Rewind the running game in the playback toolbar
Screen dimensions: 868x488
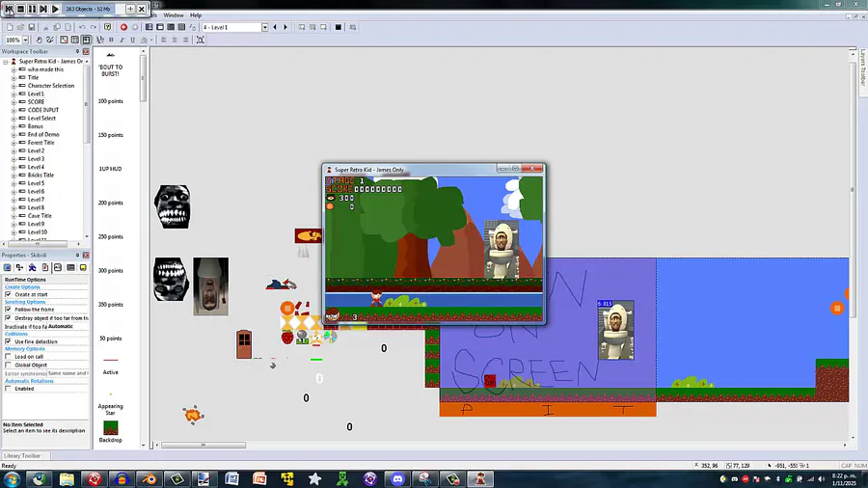pyautogui.click(x=9, y=9)
